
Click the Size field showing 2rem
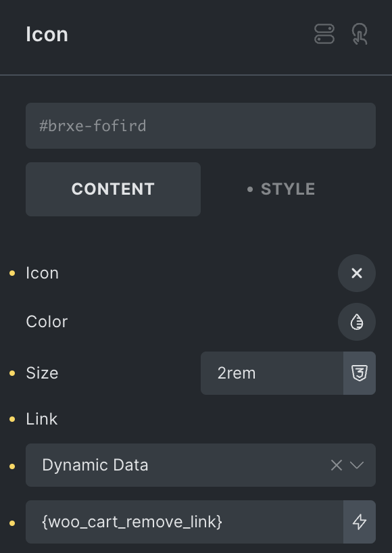coord(272,373)
